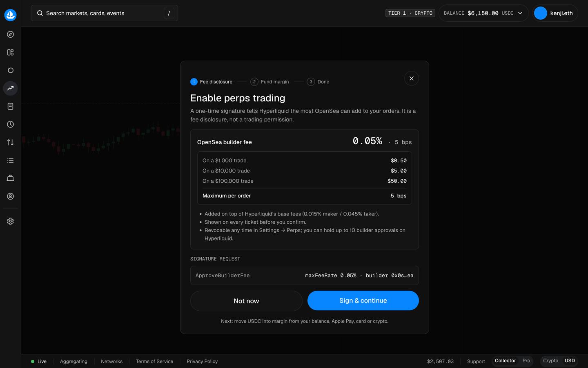Select the On a $10,000 trade label
Image resolution: width=588 pixels, height=368 pixels.
pos(226,171)
